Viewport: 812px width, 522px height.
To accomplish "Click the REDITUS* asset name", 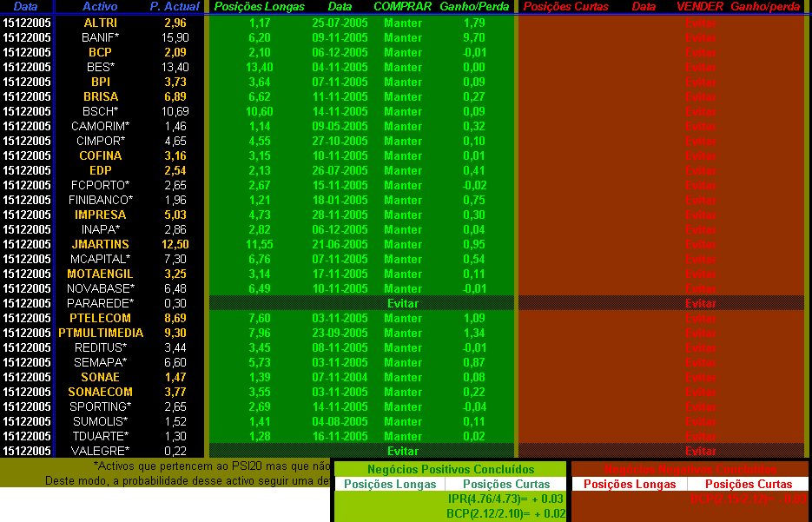I will tap(100, 347).
